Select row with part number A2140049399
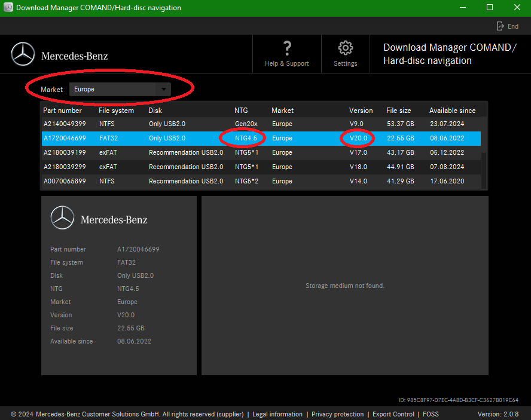The width and height of the screenshot is (531, 420). tap(65, 124)
